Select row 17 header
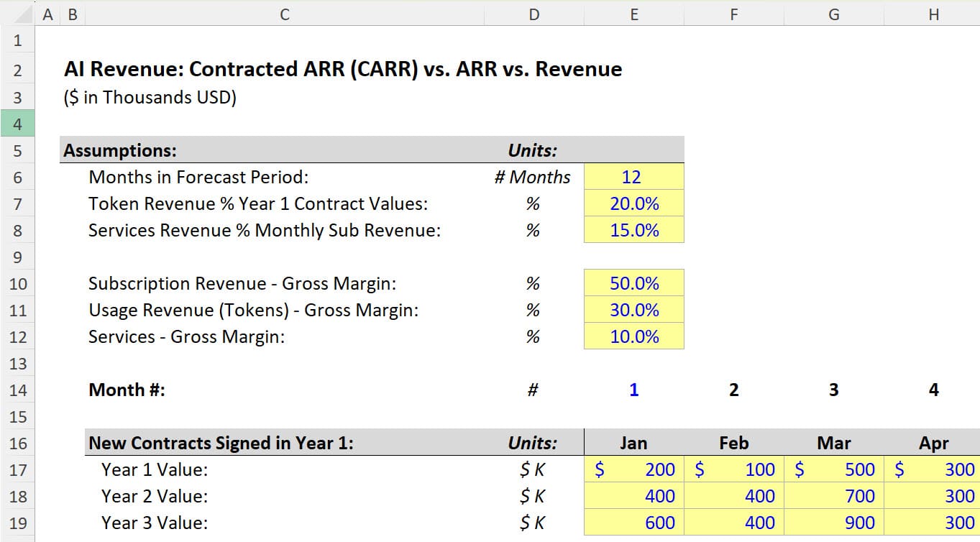 [x=17, y=469]
